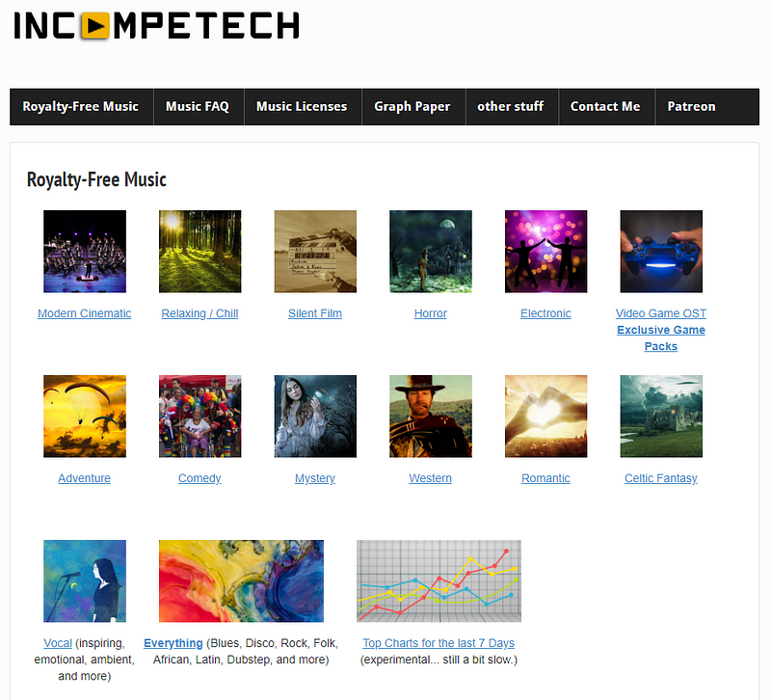Open Top Charts for the last 7 Days
This screenshot has height=700, width=771.
pyautogui.click(x=439, y=643)
